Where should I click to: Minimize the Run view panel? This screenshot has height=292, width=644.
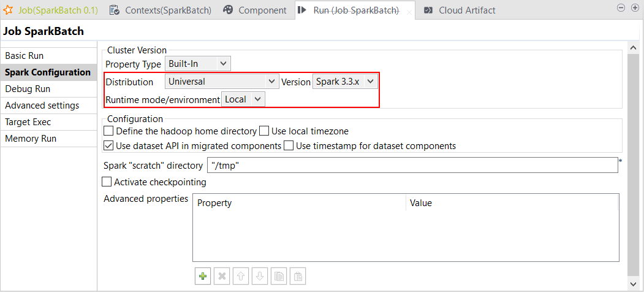point(620,8)
